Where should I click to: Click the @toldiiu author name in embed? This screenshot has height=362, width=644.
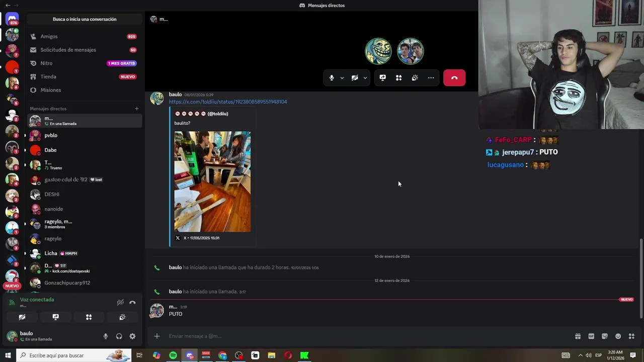(201, 114)
